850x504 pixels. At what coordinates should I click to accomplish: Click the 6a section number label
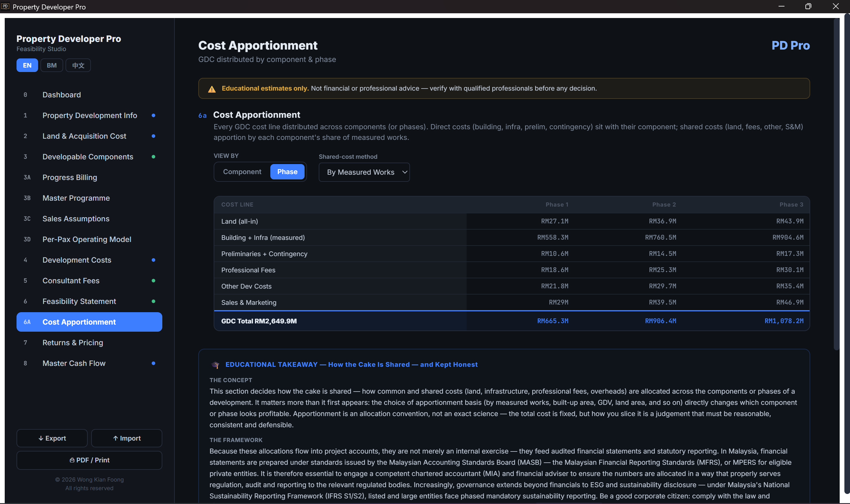tap(202, 116)
